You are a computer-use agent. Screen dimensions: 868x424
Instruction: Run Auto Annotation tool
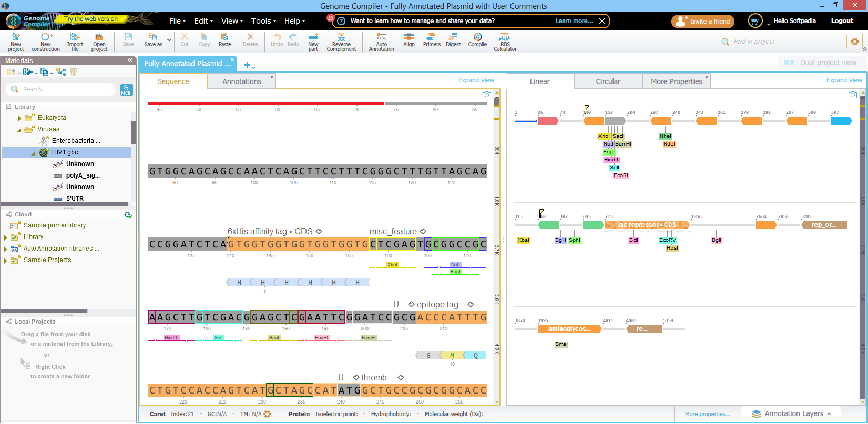tap(381, 42)
